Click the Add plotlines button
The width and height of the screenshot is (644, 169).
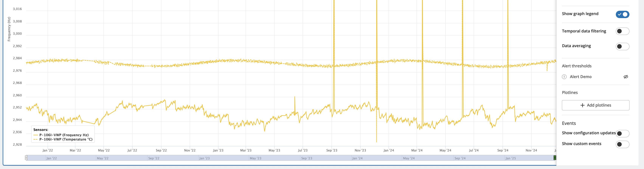[595, 105]
